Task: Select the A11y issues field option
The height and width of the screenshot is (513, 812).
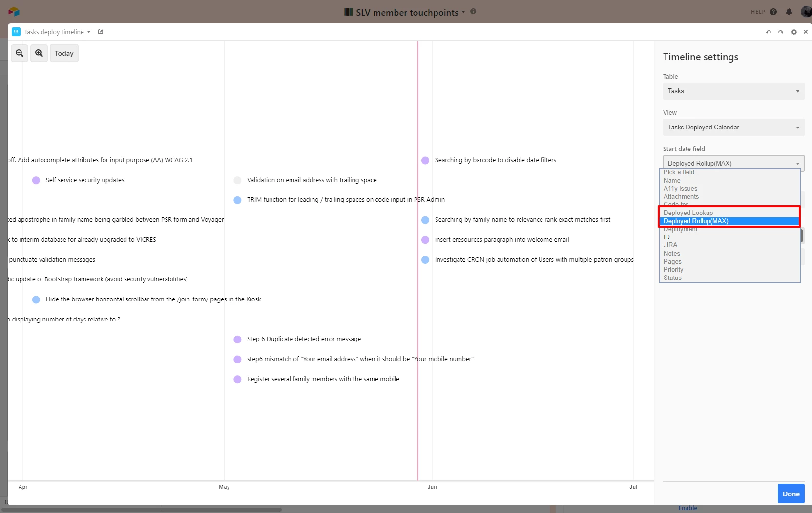Action: click(729, 189)
